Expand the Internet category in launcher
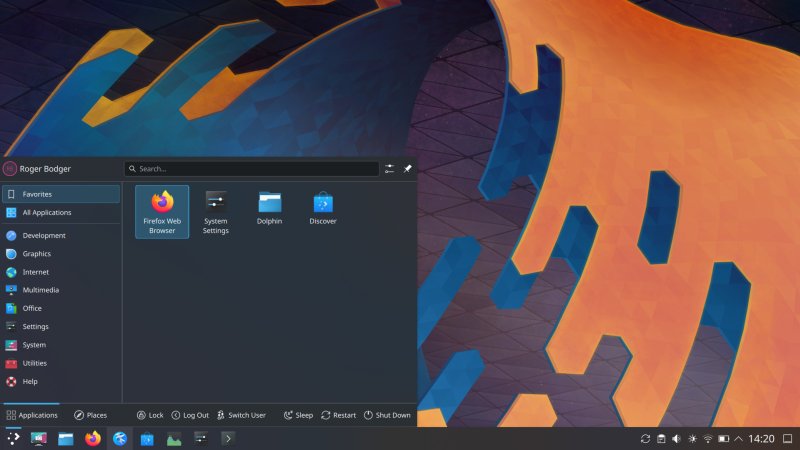This screenshot has width=800, height=450. [36, 272]
